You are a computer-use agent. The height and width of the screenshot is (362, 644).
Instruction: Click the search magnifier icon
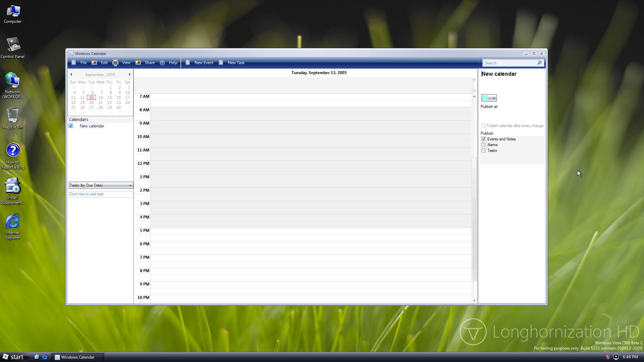click(539, 63)
